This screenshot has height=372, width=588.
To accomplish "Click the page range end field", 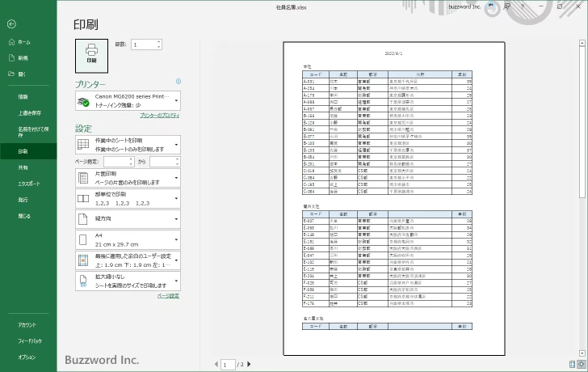I will [x=162, y=162].
